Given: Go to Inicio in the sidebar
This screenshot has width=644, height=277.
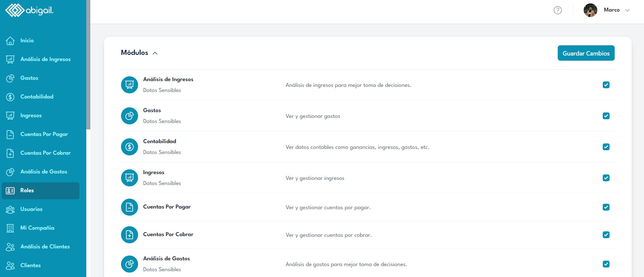Looking at the screenshot, I should pyautogui.click(x=27, y=41).
